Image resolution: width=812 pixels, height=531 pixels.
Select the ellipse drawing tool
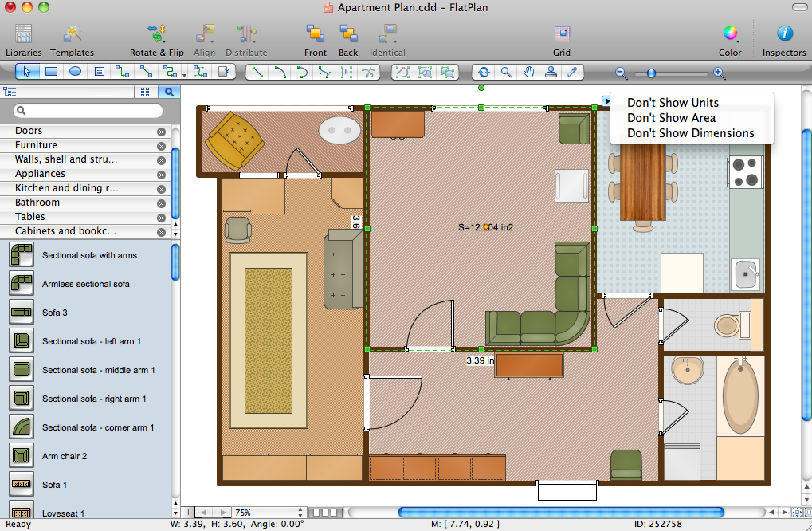(x=75, y=72)
